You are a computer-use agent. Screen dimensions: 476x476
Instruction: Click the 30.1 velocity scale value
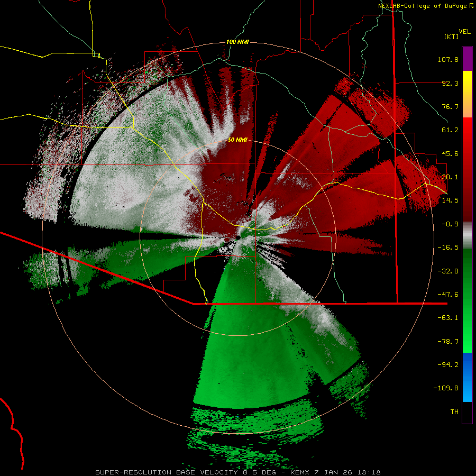pyautogui.click(x=450, y=177)
